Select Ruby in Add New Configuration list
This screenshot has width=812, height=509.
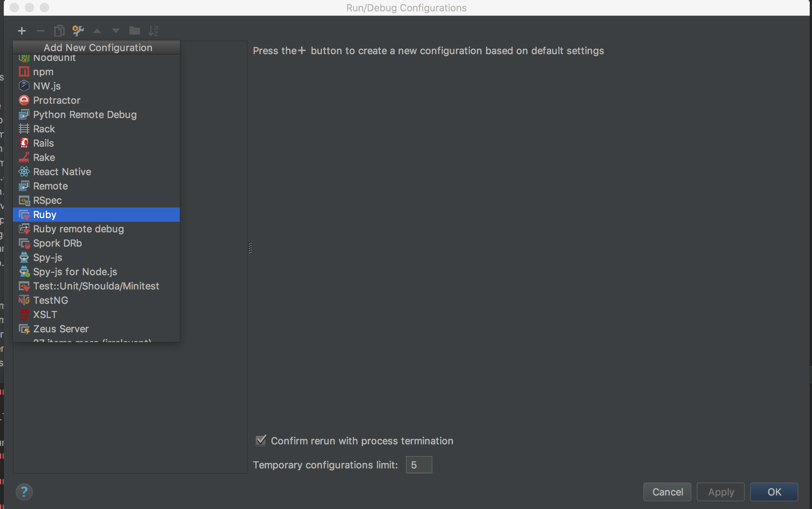[96, 214]
